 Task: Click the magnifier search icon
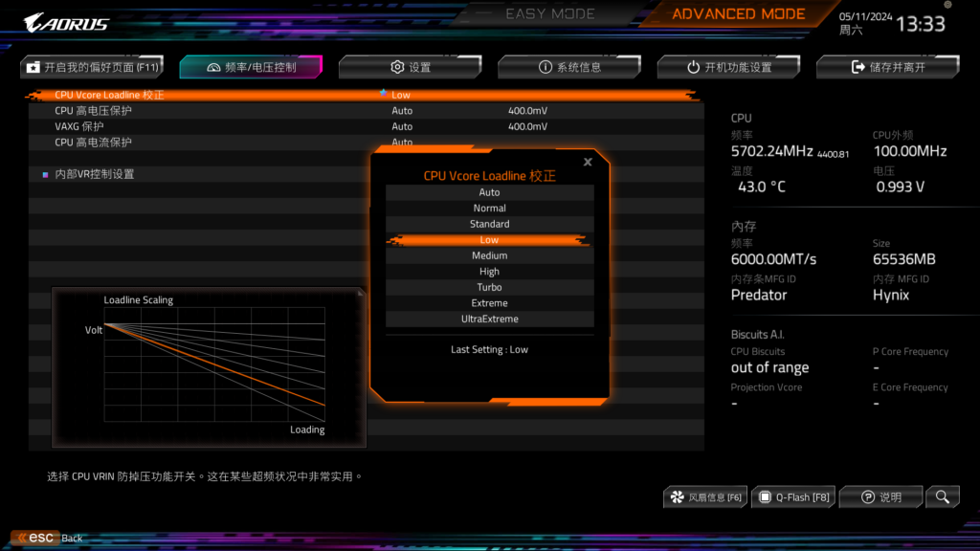pyautogui.click(x=943, y=496)
